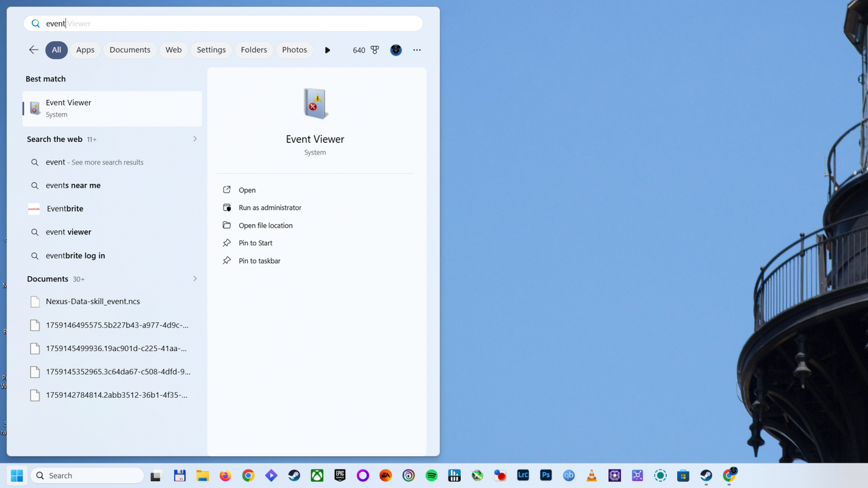Click the taskbar Search box
Screen dimensions: 868x488
87,475
